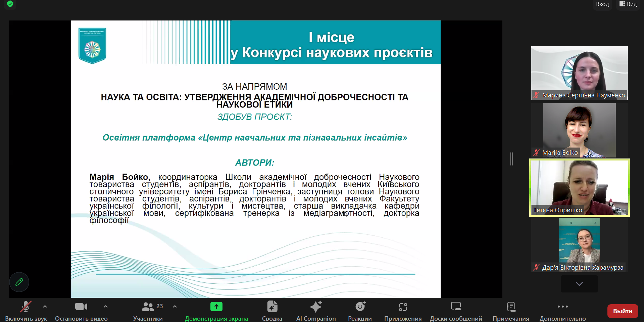
Task: Open Доски сообщений whiteboards icon
Action: click(x=456, y=307)
